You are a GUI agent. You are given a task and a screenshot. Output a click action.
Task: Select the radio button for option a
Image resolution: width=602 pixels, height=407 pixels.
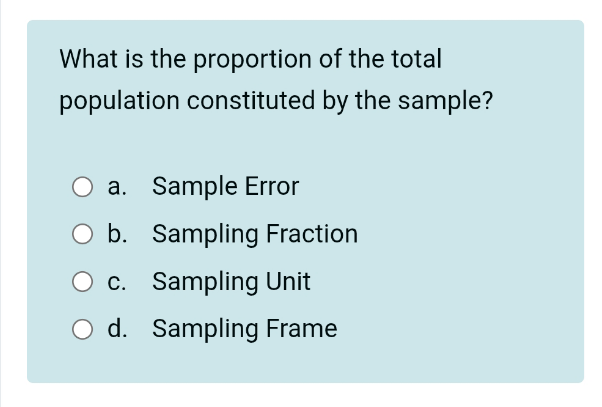(82, 187)
